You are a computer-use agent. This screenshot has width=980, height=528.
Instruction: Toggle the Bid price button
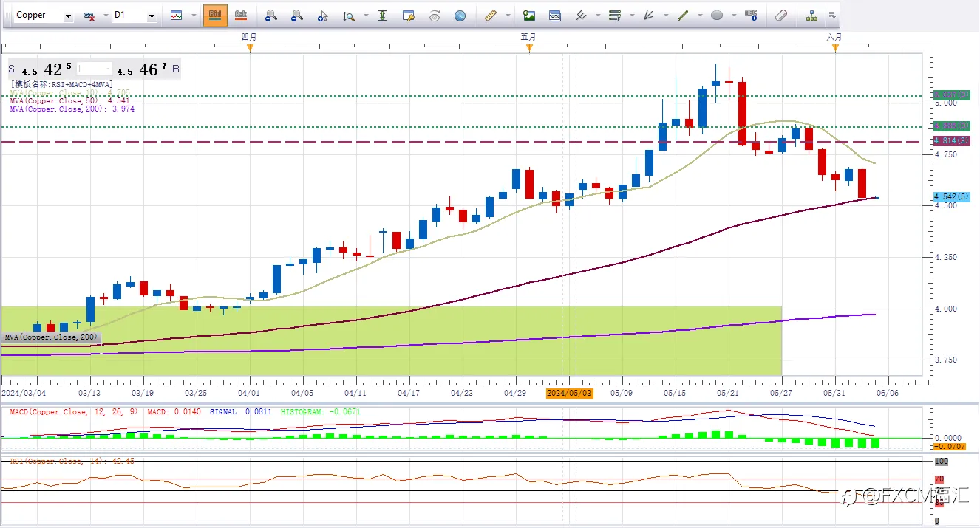215,15
